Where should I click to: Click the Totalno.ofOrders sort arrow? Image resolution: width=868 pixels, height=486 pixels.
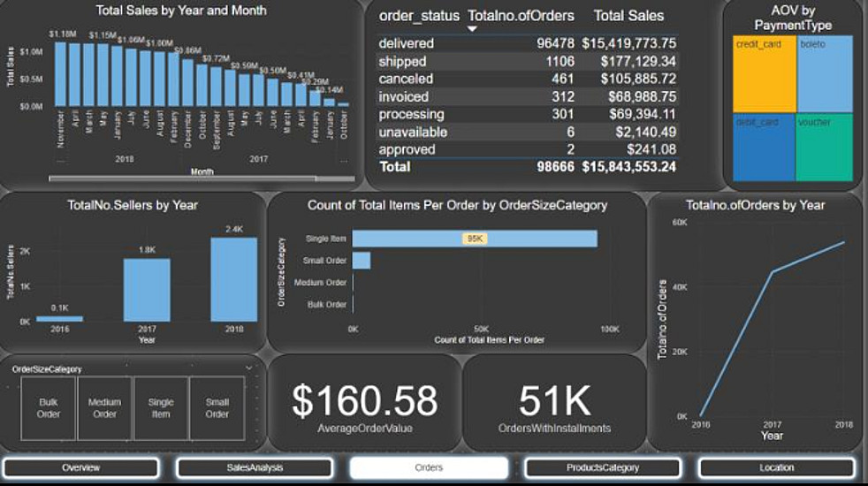point(472,29)
